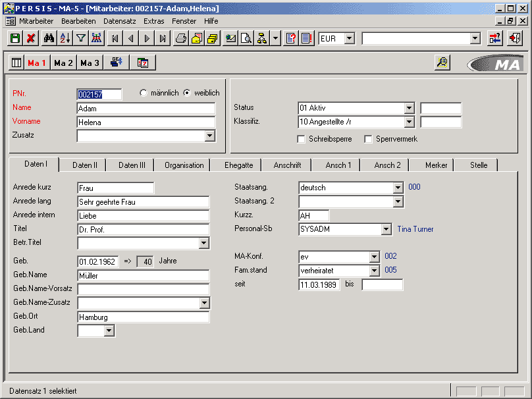Screen dimensions: 532x399
Task: Enable the Schreibsperre checkbox
Action: point(302,140)
